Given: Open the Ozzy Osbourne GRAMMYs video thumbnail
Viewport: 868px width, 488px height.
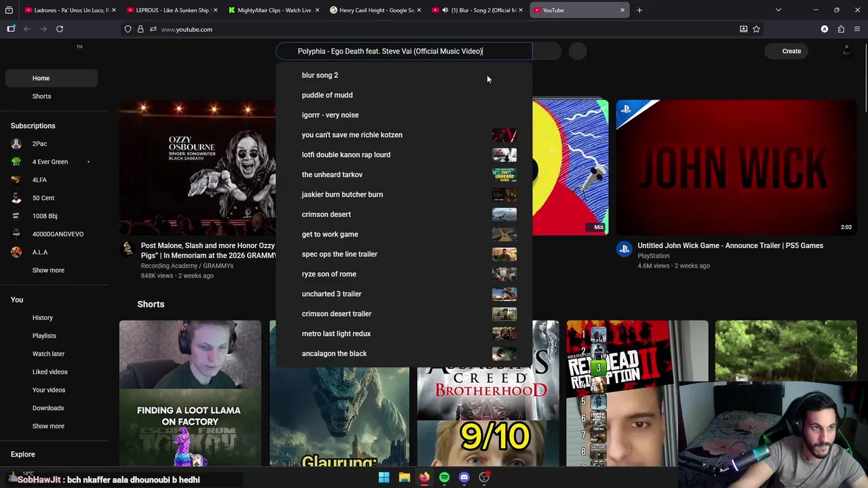Looking at the screenshot, I should pos(197,167).
